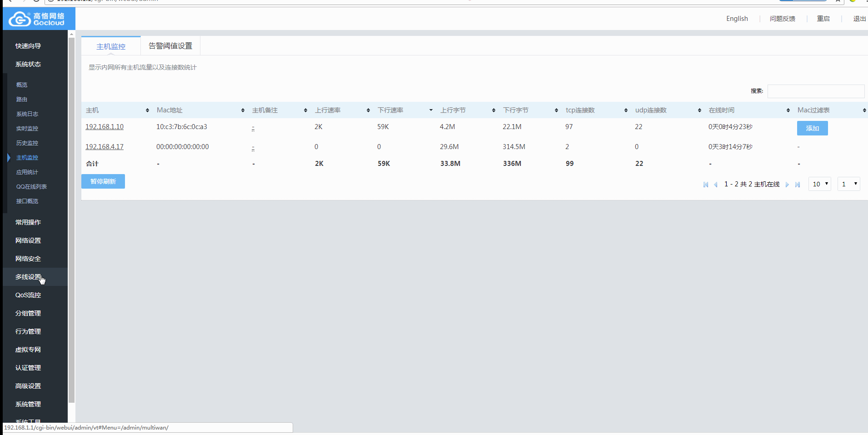Click MAC address 10:c3:7b:6c:0c:a3
868x435 pixels.
coord(182,127)
